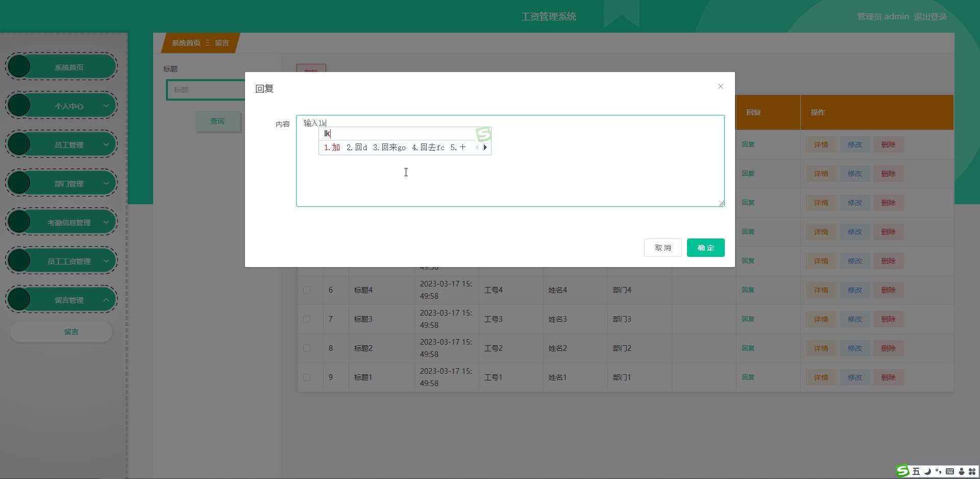Click 回复 link in the 标题2 row

(748, 348)
